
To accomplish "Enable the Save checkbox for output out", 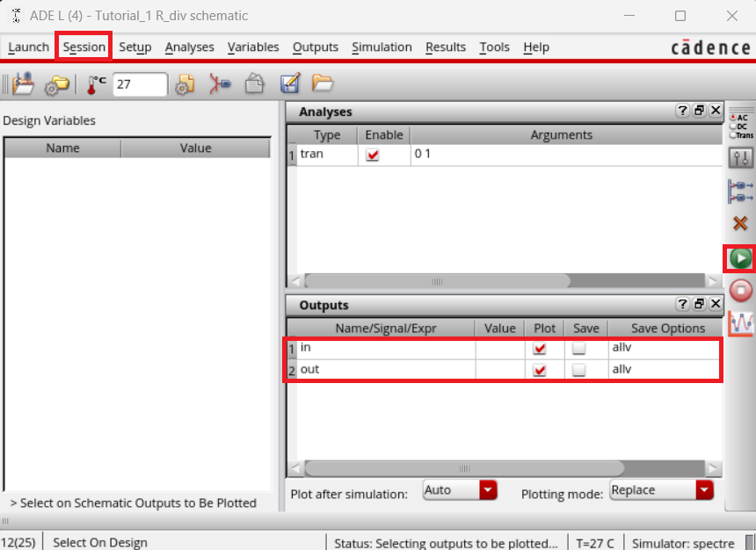I will [x=579, y=370].
